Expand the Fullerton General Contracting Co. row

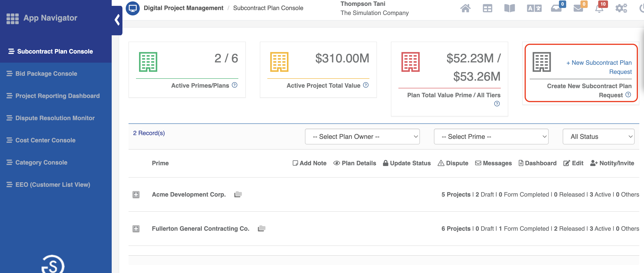[x=136, y=229]
